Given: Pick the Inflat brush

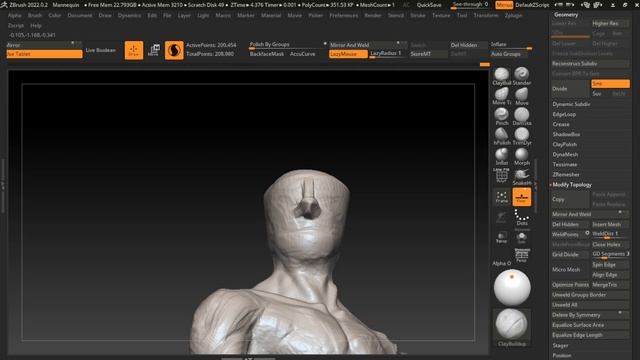Looking at the screenshot, I should [x=502, y=156].
